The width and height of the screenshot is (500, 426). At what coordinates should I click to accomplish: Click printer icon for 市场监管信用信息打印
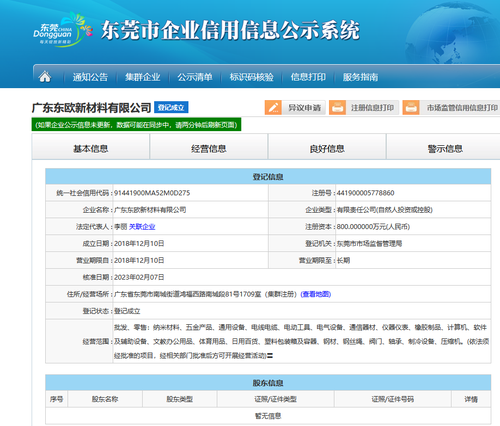click(x=411, y=108)
